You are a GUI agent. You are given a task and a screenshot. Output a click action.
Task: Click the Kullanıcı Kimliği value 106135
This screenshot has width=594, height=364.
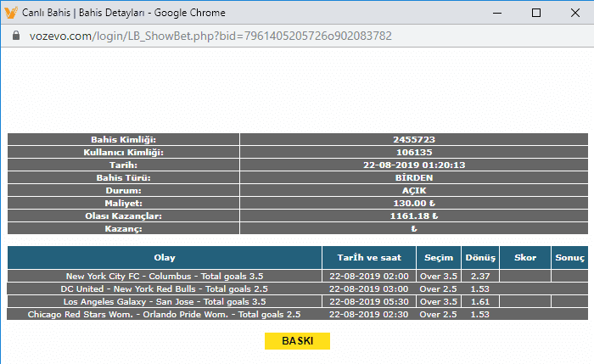414,152
